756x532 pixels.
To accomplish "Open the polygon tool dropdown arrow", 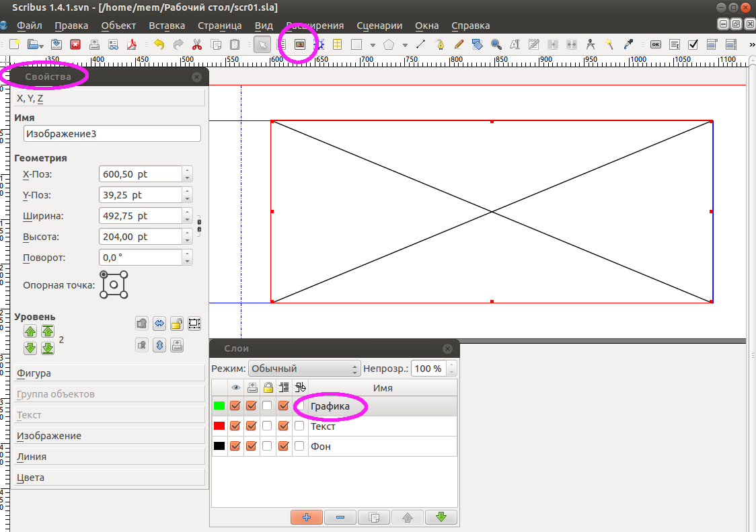I will [x=405, y=45].
